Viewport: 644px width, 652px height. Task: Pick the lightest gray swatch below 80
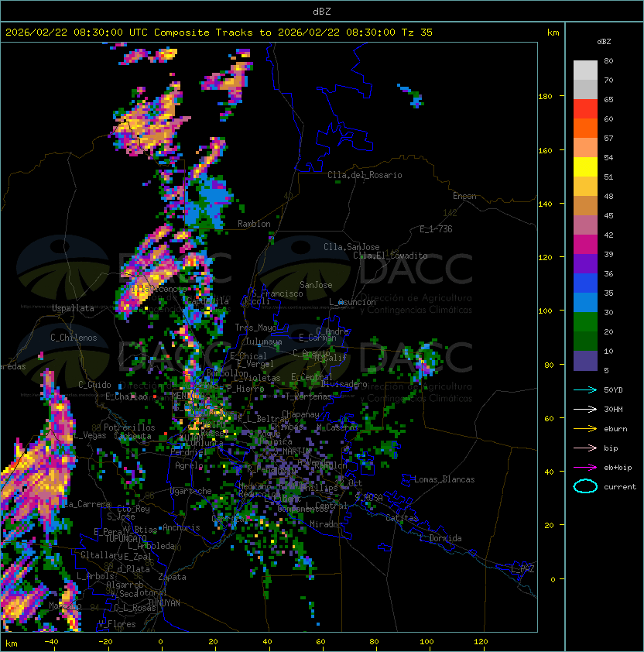coord(585,70)
